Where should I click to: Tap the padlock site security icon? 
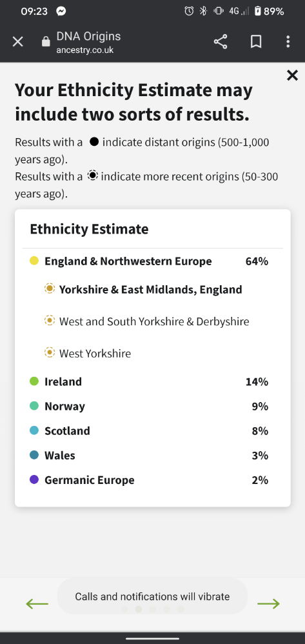coord(46,41)
